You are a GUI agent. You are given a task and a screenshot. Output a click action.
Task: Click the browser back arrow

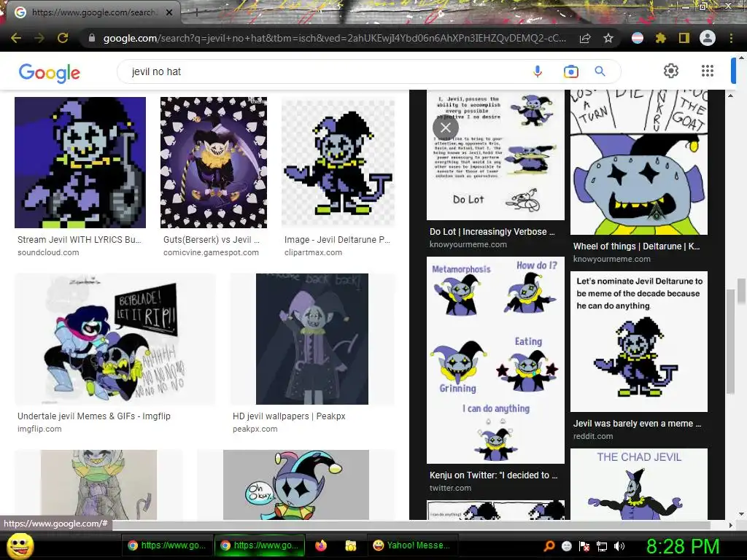[16, 38]
